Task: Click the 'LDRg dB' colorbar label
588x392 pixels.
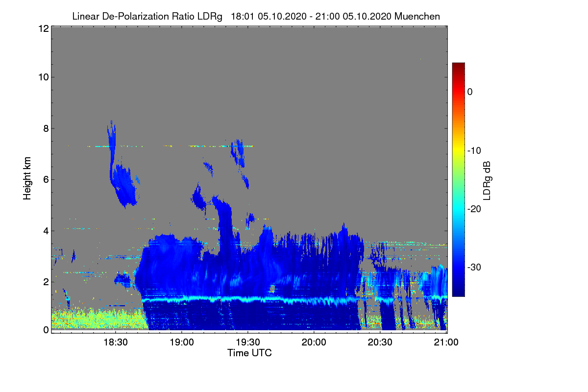Action: [487, 180]
